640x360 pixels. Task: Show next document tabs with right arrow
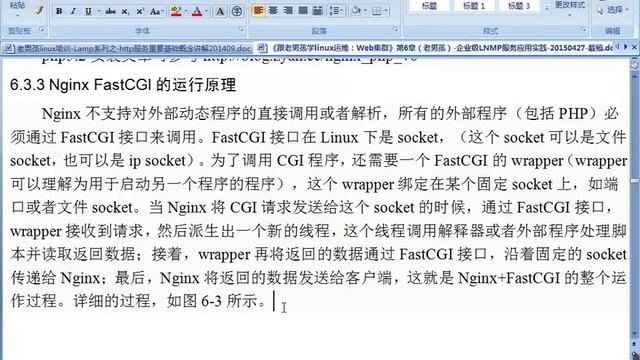626,47
